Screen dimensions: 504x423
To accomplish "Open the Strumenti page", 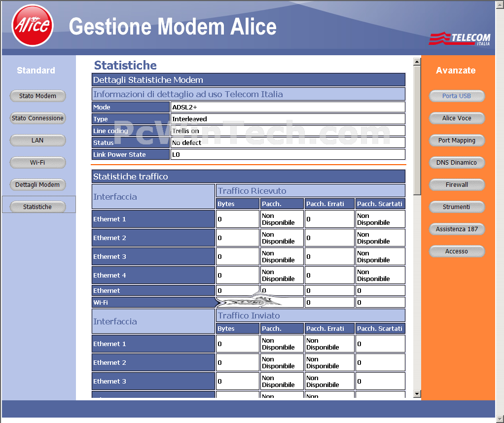I will click(457, 207).
